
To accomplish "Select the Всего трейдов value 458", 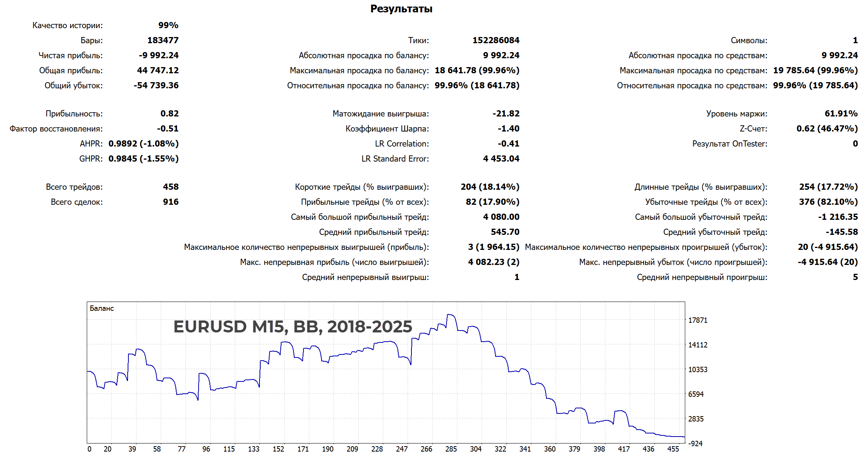I will 170,187.
